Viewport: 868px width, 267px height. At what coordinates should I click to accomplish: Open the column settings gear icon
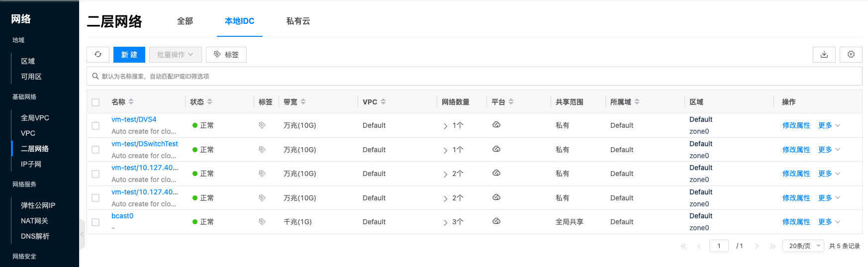851,55
